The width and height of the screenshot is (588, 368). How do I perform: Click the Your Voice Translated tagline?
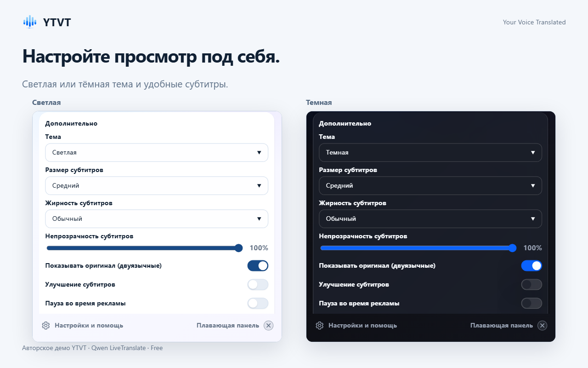pos(534,22)
